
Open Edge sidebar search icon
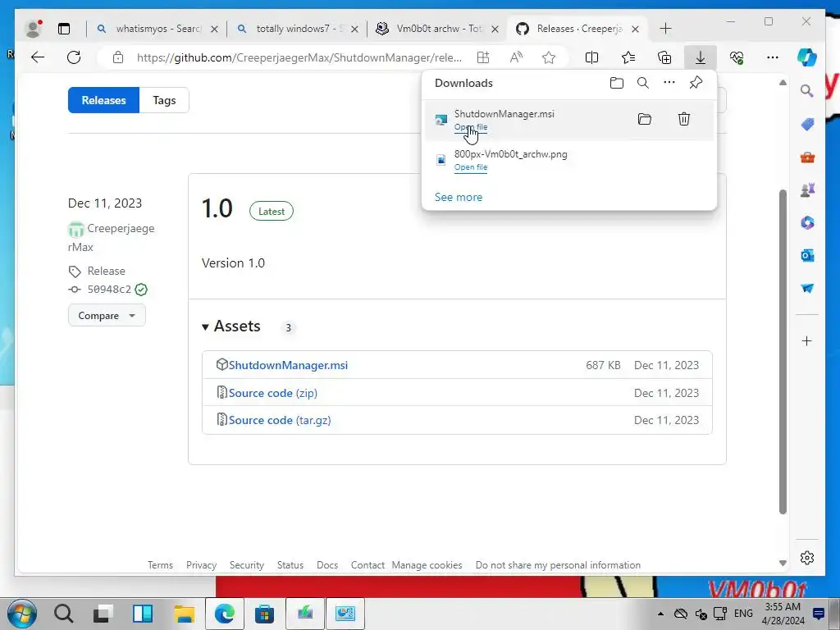(x=807, y=91)
